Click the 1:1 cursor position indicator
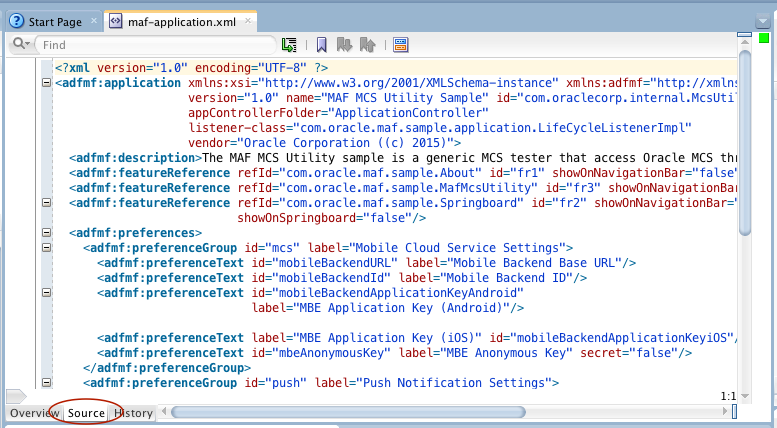 point(728,396)
